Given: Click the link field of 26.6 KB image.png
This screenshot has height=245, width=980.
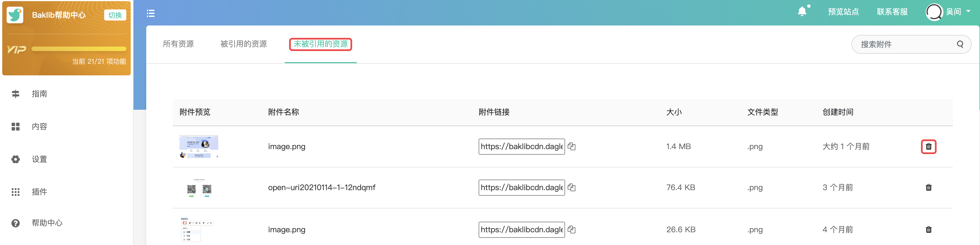Looking at the screenshot, I should (522, 229).
